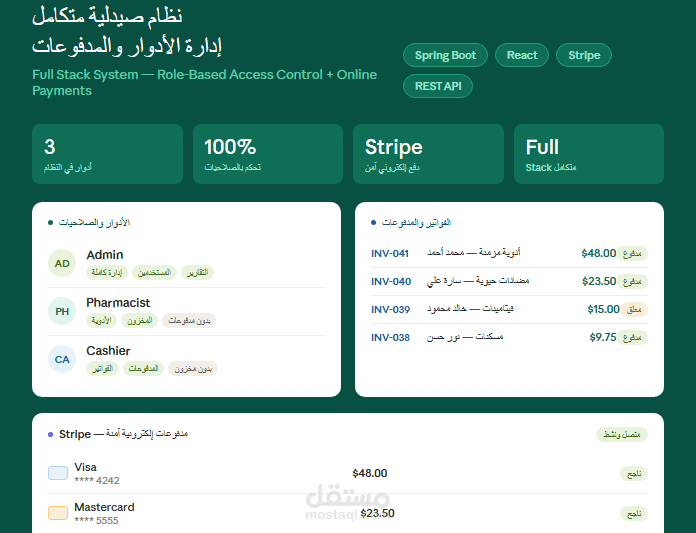Click the Admin role name
The image size is (696, 533).
(105, 255)
